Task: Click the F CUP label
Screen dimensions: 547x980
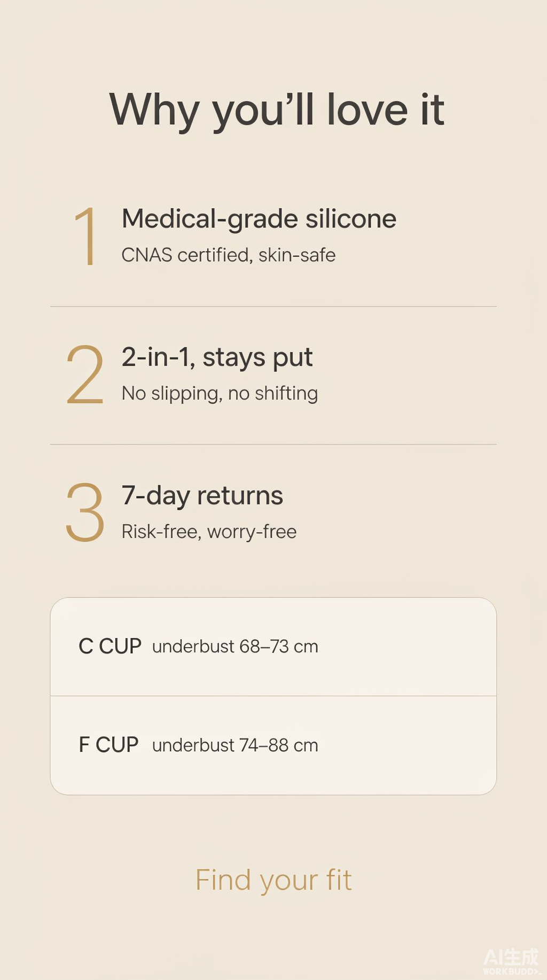Action: click(108, 745)
